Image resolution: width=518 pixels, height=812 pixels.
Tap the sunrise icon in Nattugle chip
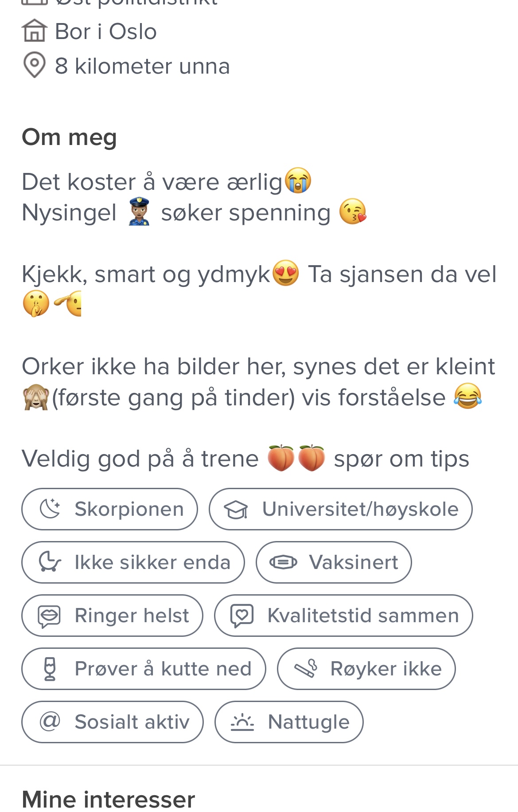[242, 722]
